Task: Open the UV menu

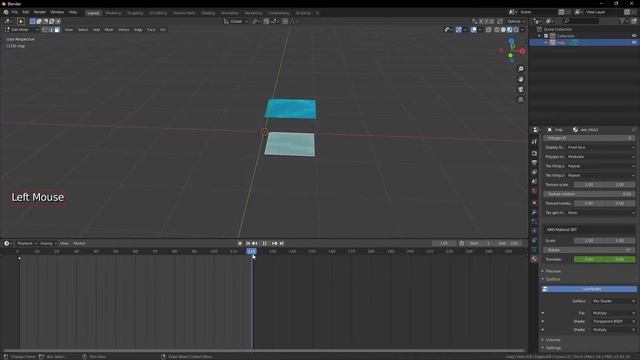Action: click(163, 30)
